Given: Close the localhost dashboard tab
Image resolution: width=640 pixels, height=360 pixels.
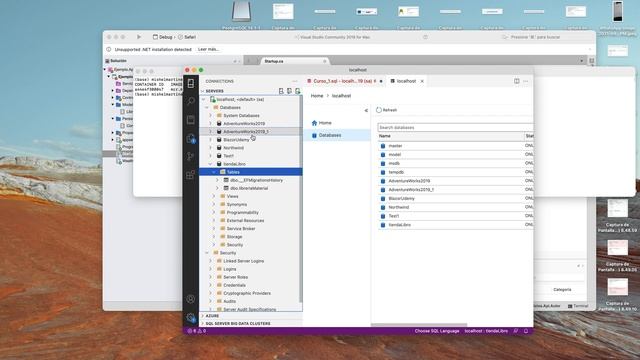Looking at the screenshot, I should pos(422,81).
